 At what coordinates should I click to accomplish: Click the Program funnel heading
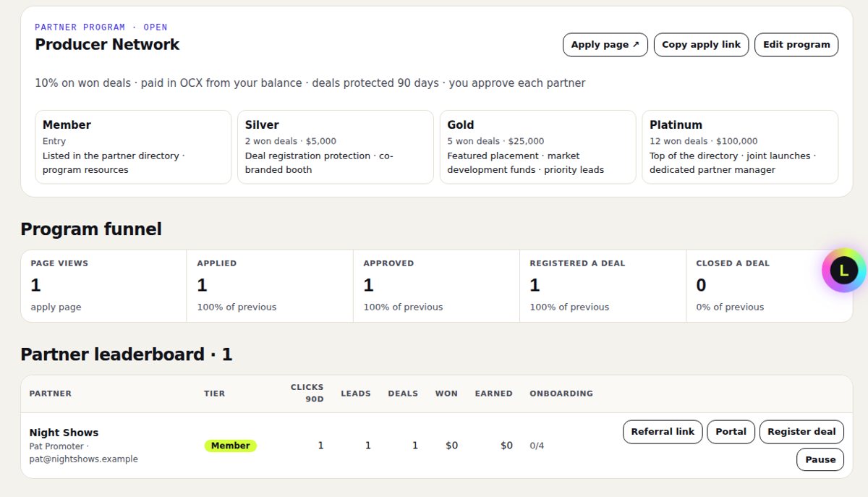pyautogui.click(x=91, y=229)
